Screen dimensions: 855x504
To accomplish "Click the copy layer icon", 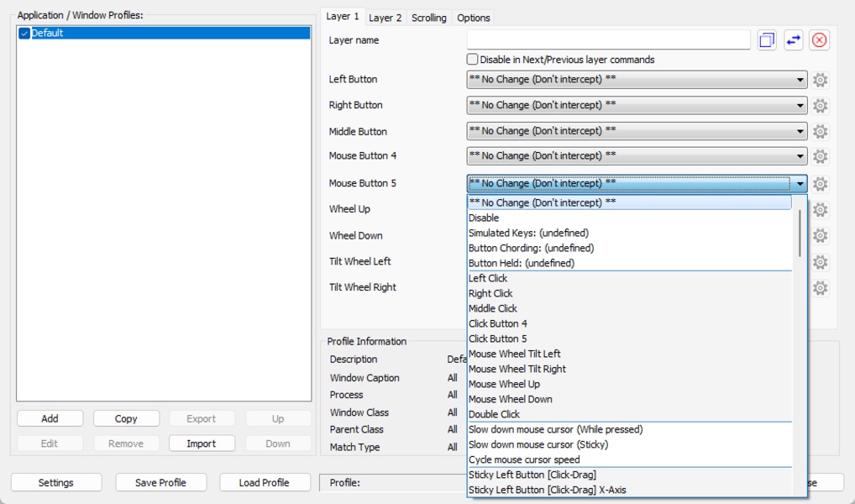I will click(766, 40).
